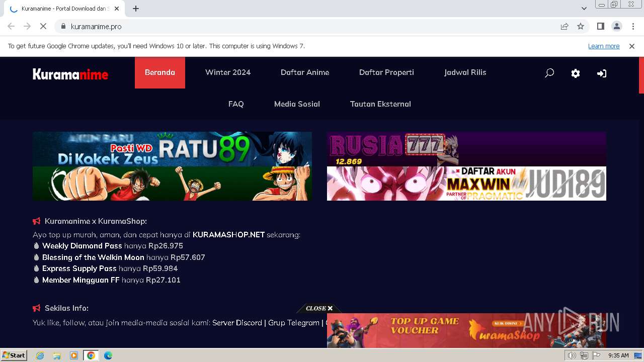Screen dimensions: 644x362
Task: Open the site search magnifier icon
Action: (549, 73)
